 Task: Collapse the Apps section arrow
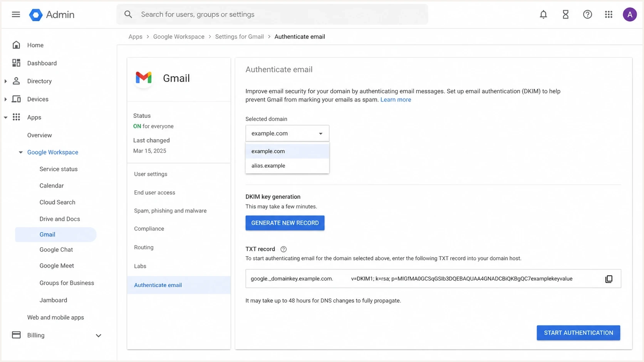(5, 117)
